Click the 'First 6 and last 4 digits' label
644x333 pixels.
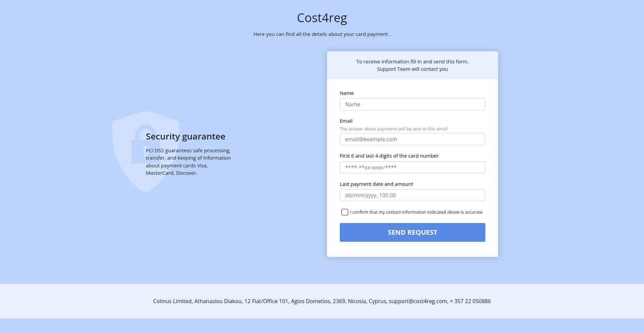click(389, 156)
